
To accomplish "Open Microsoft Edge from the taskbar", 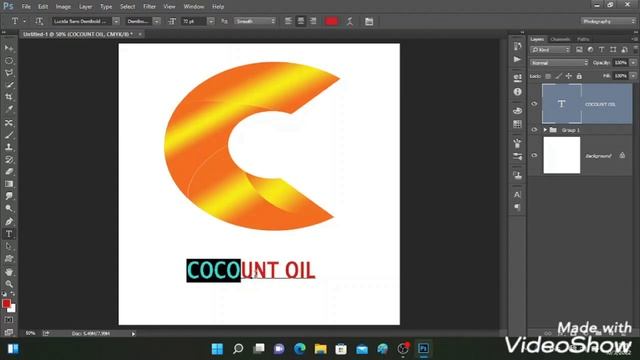I will 300,349.
